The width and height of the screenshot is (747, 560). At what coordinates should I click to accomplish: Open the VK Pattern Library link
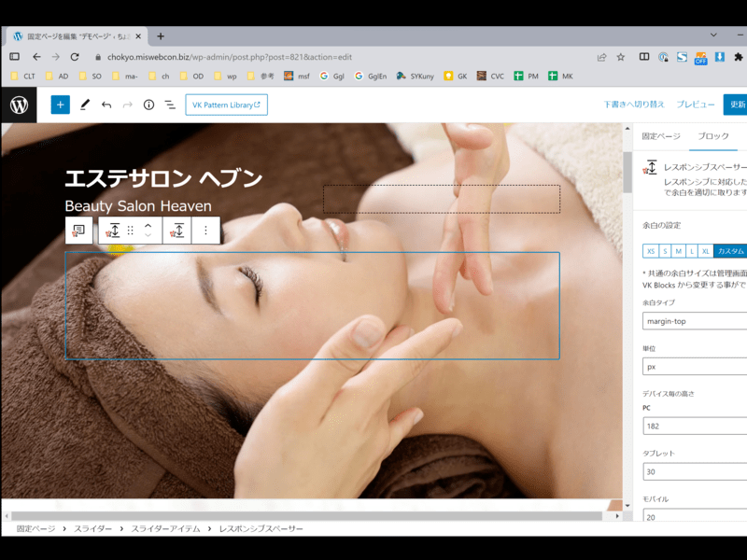[226, 105]
